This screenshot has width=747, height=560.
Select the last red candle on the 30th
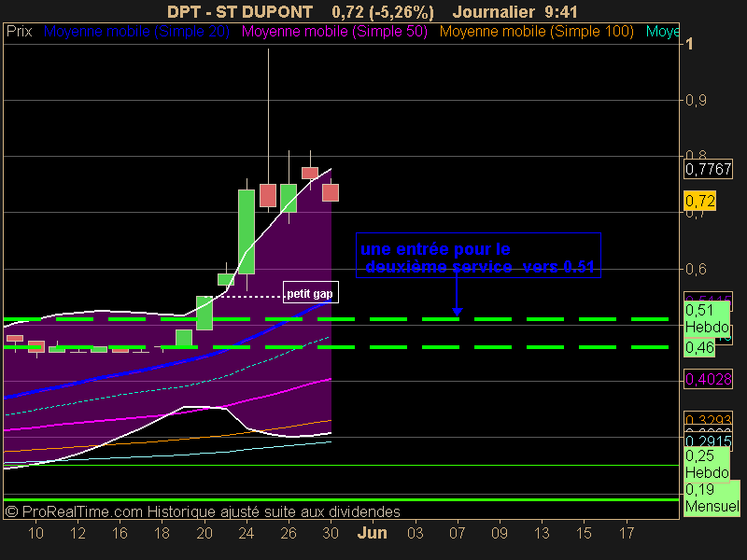pyautogui.click(x=331, y=193)
